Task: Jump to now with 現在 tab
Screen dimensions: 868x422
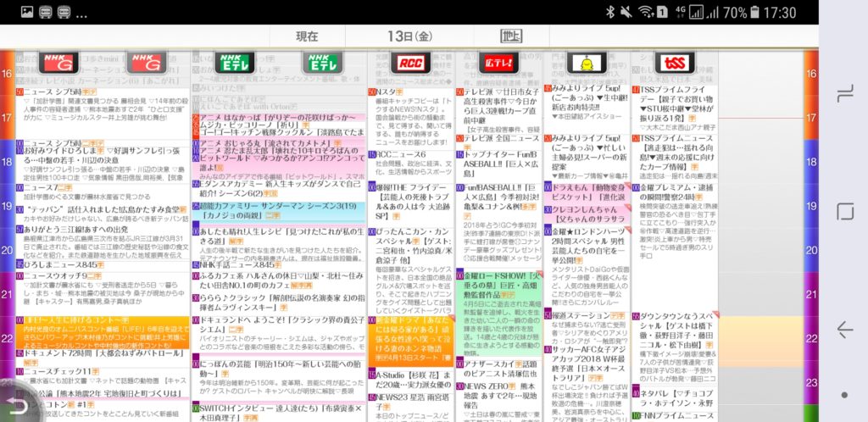Action: coord(307,36)
